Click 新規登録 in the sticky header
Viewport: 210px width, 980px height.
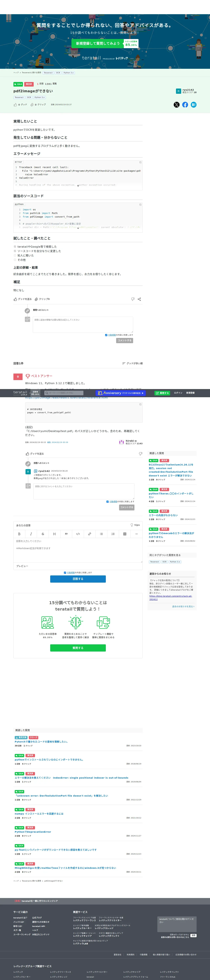[x=190, y=393]
